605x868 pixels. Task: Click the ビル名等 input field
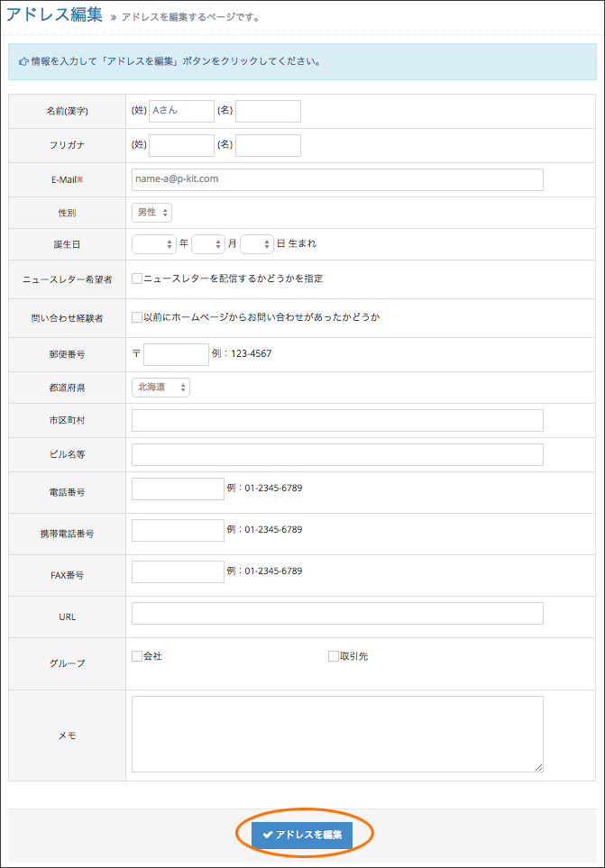coord(337,454)
